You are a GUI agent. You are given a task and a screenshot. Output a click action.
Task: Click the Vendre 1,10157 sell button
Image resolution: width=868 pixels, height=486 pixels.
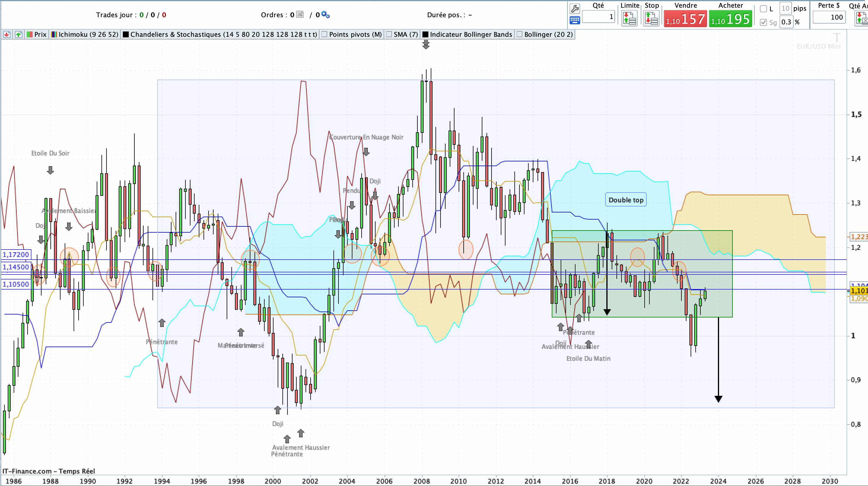coord(685,18)
